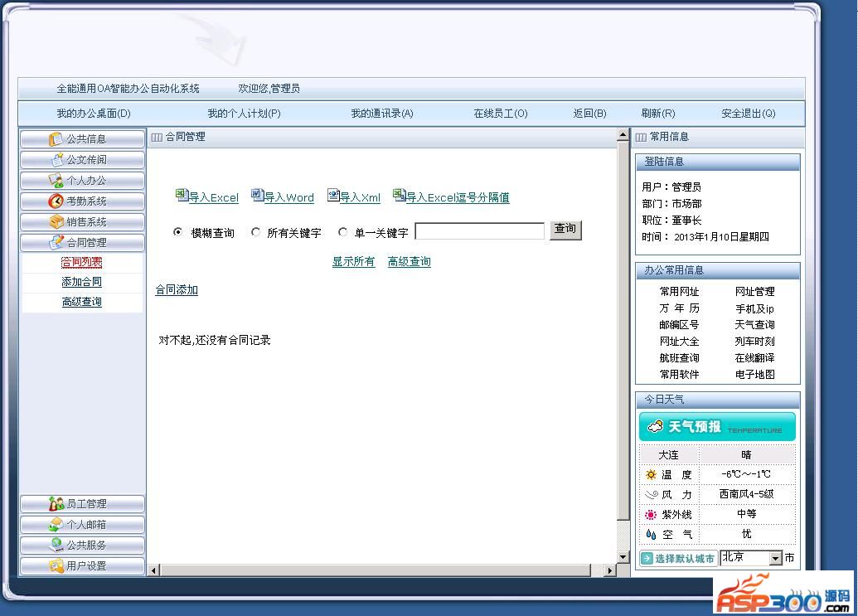Collapse the 合同管理 sidebar section
The height and width of the screenshot is (616, 858).
(x=83, y=242)
